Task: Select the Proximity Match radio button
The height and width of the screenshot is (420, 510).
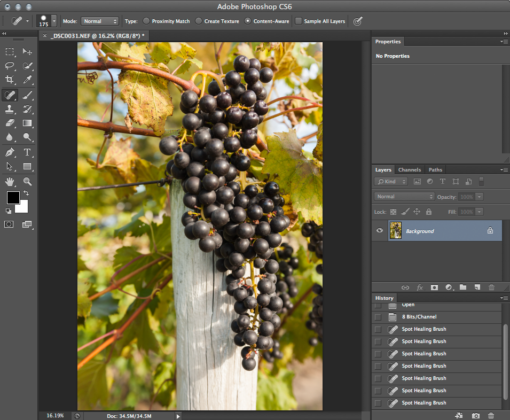Action: [146, 21]
